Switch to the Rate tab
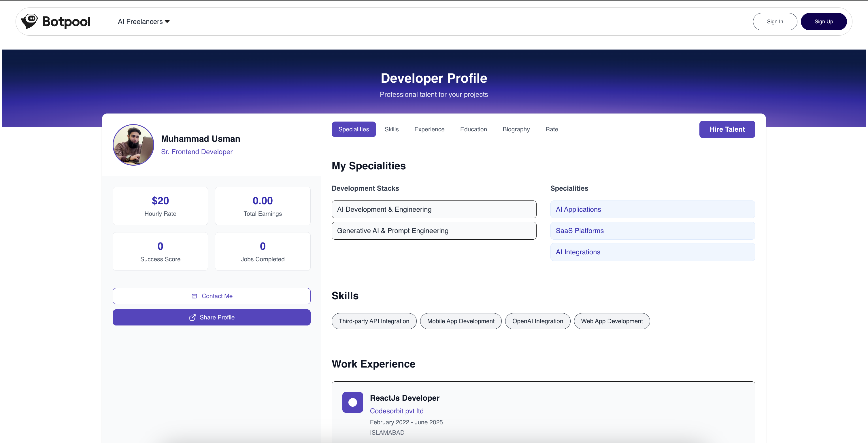Viewport: 868px width, 443px height. (x=552, y=129)
